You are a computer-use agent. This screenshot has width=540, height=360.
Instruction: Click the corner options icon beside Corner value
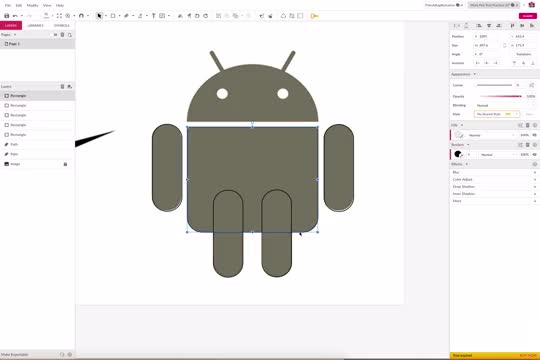(x=532, y=85)
